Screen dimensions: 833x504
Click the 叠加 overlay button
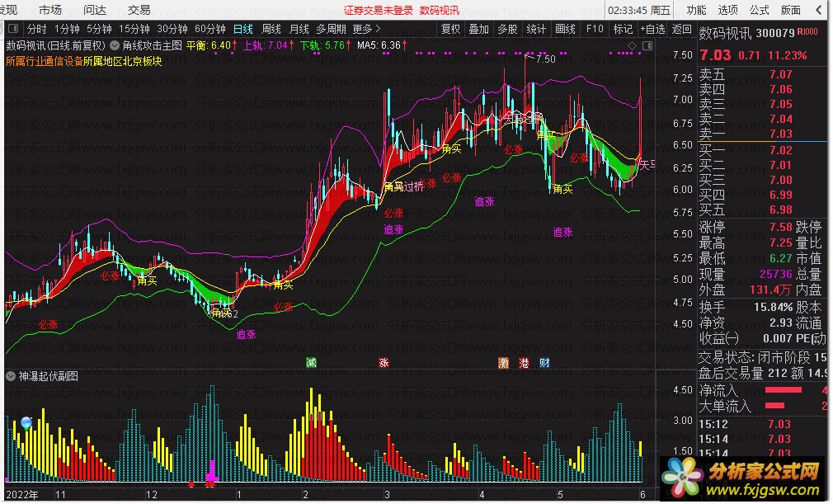(478, 29)
